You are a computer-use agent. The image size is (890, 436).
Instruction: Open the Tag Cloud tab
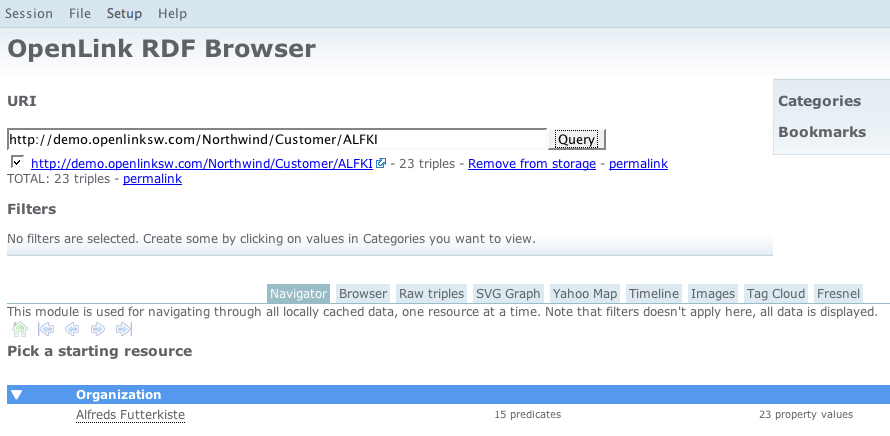click(x=775, y=294)
